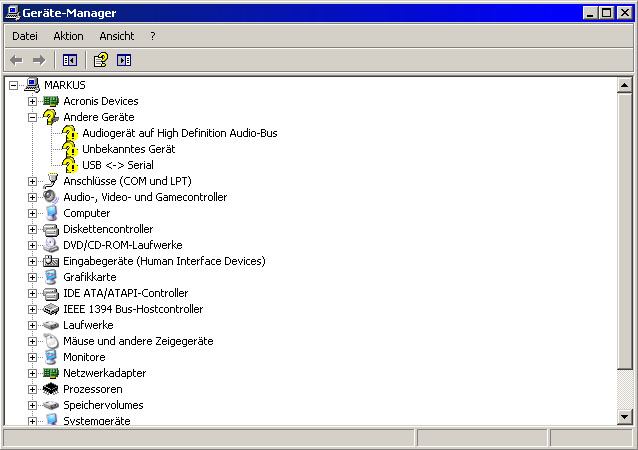Expand the Computer node
Screen dimensions: 638x450
(x=33, y=214)
